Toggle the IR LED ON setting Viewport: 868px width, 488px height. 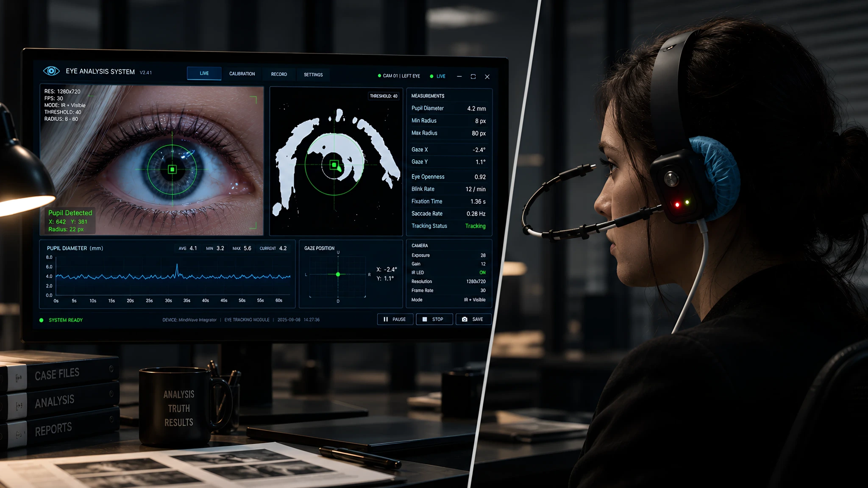(482, 273)
